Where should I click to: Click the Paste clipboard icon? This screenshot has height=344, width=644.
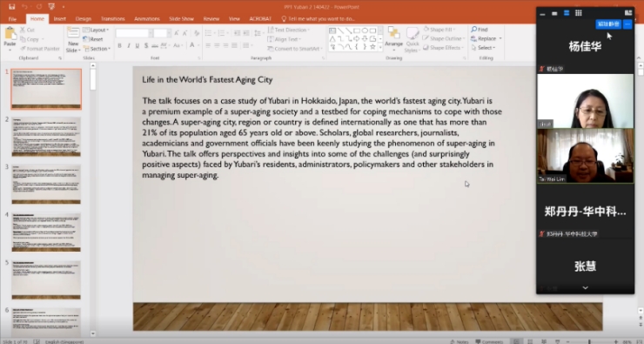point(10,34)
